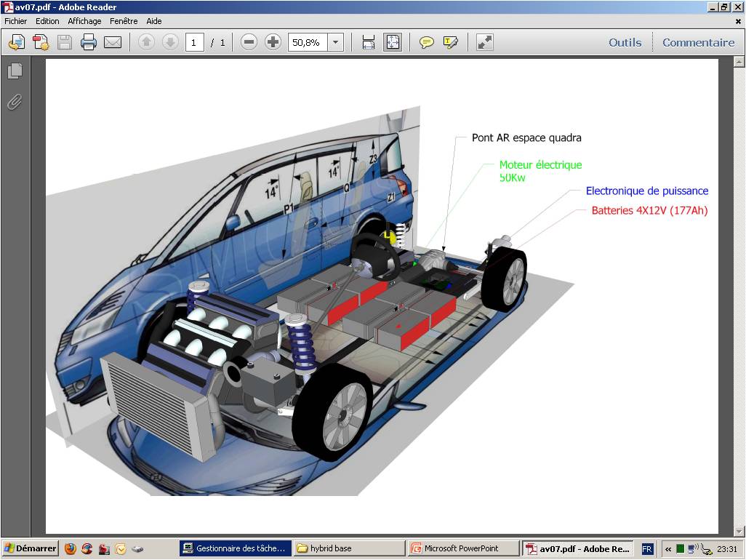Open the attachments paperclip panel

pos(15,102)
